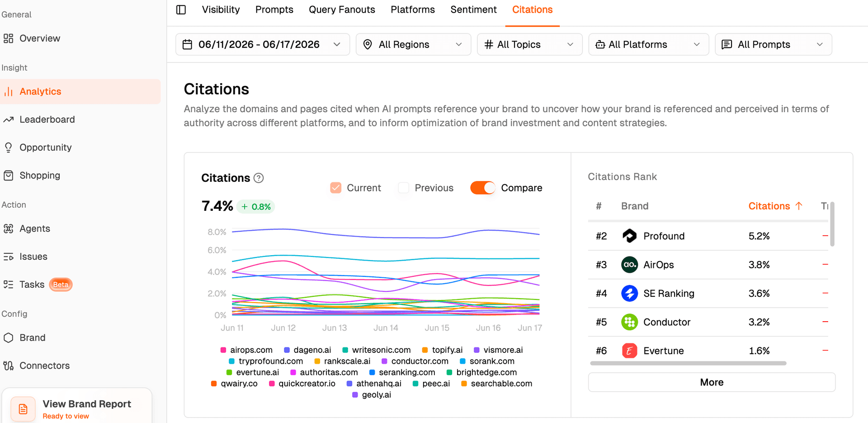This screenshot has width=868, height=423.
Task: Click the More button under Citations Rank
Action: (712, 382)
